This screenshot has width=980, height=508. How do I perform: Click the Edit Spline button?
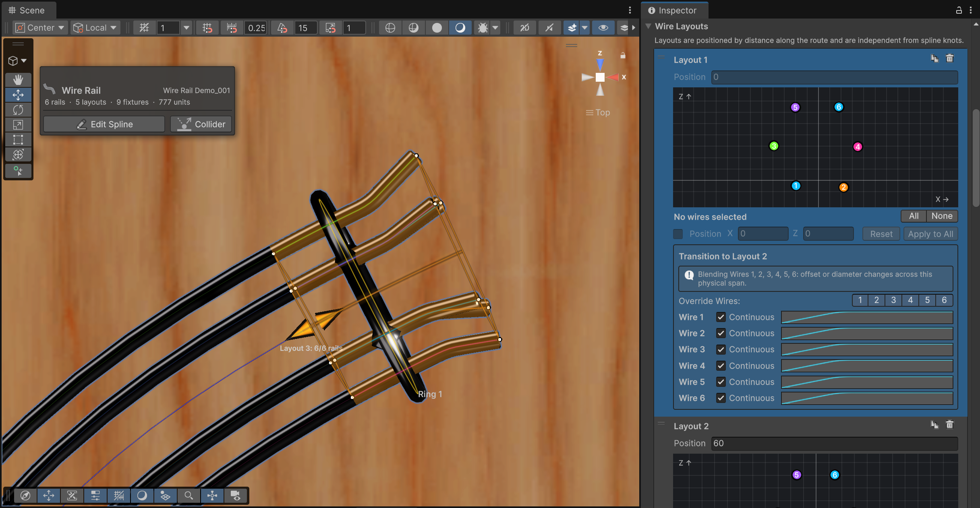(x=104, y=124)
